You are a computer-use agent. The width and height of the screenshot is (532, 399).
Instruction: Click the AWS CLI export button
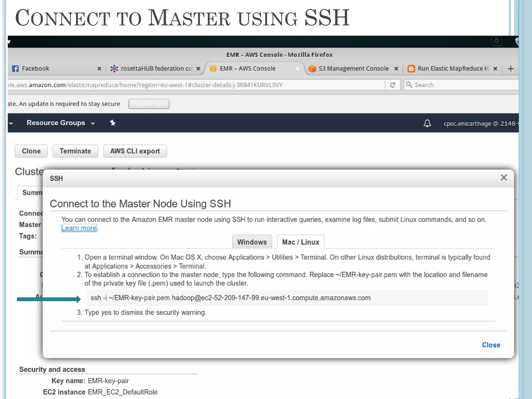click(x=135, y=151)
